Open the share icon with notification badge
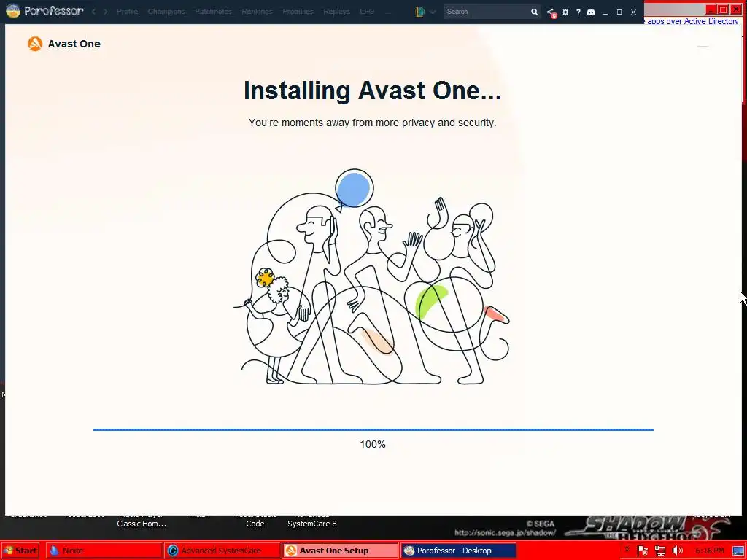This screenshot has width=747, height=560. click(551, 12)
